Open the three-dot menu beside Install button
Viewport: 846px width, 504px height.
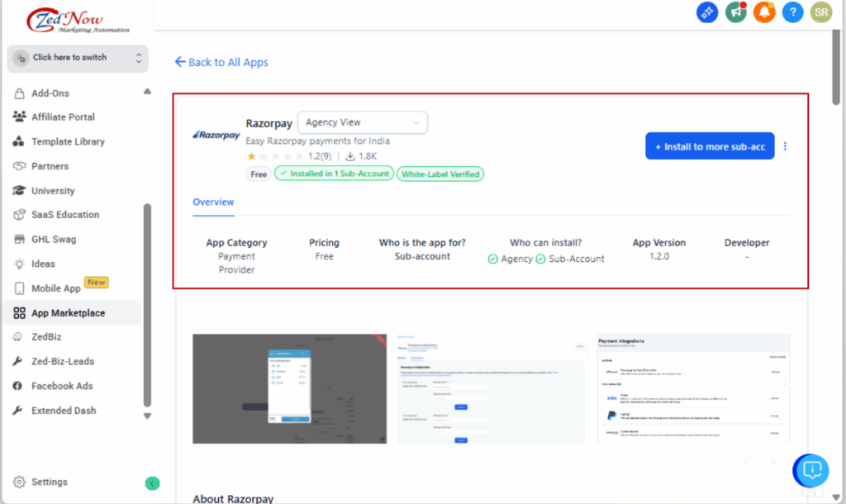pos(785,146)
